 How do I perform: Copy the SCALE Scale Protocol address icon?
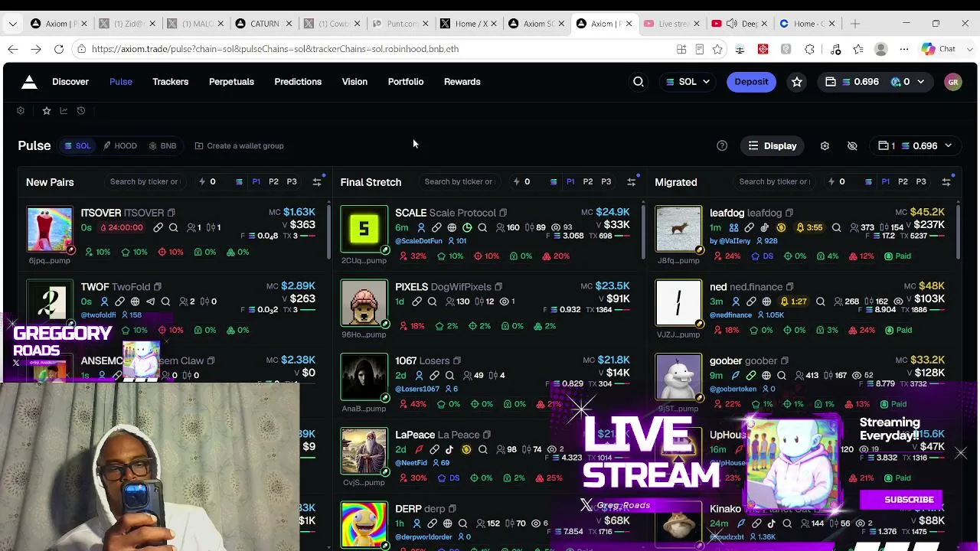[503, 213]
